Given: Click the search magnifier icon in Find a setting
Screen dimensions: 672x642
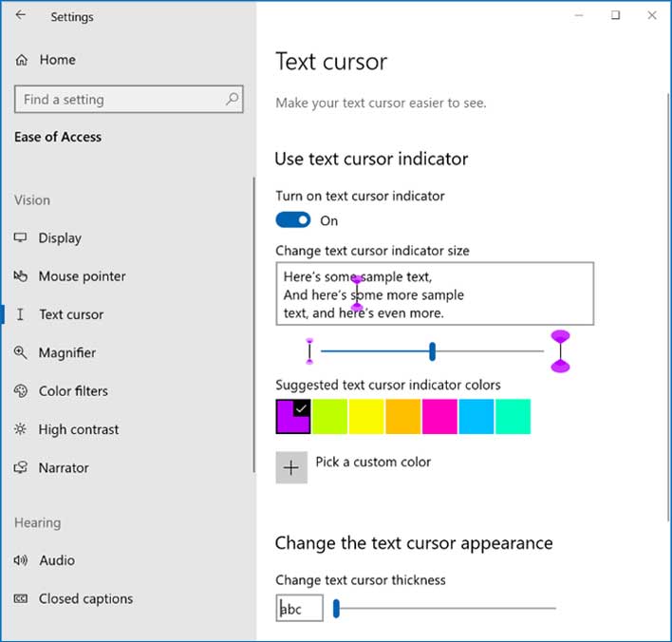Looking at the screenshot, I should click(x=232, y=99).
